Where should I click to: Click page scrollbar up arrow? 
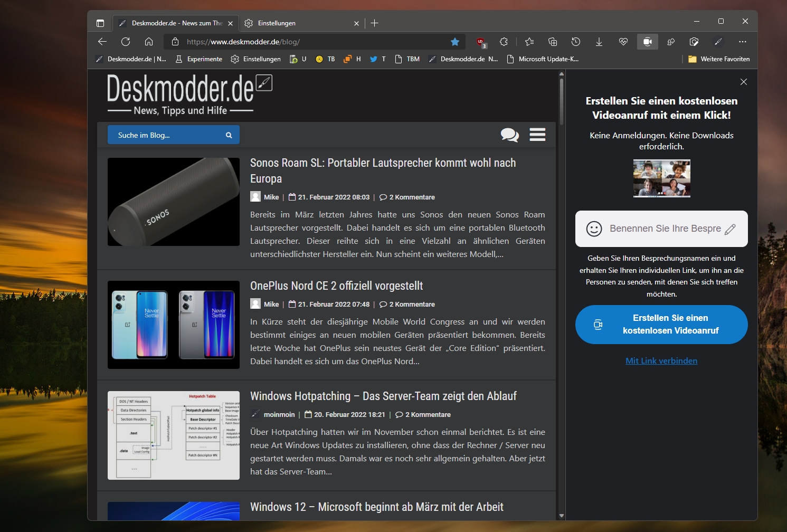tap(562, 74)
